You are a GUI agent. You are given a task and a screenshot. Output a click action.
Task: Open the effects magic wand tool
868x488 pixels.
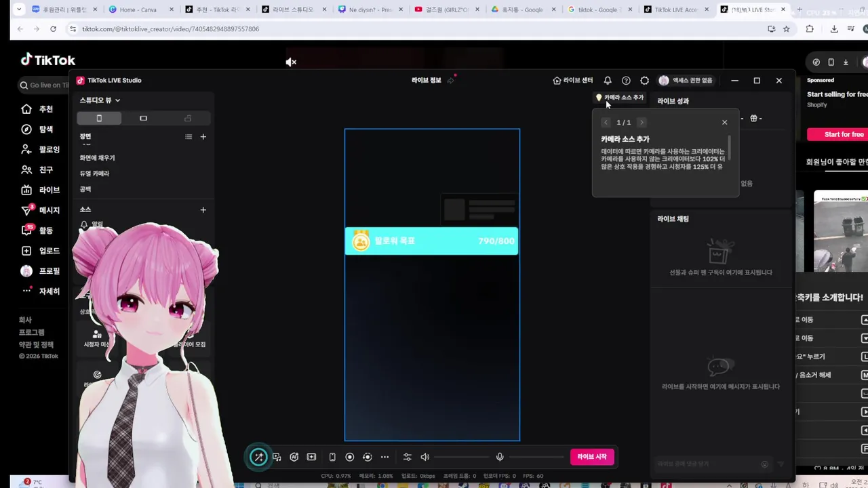(x=258, y=457)
